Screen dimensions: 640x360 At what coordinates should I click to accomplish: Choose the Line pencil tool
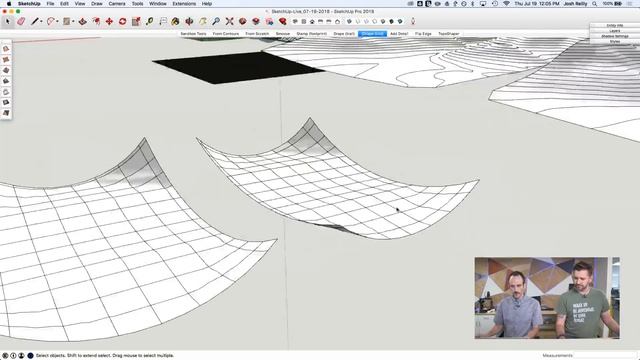pos(35,21)
